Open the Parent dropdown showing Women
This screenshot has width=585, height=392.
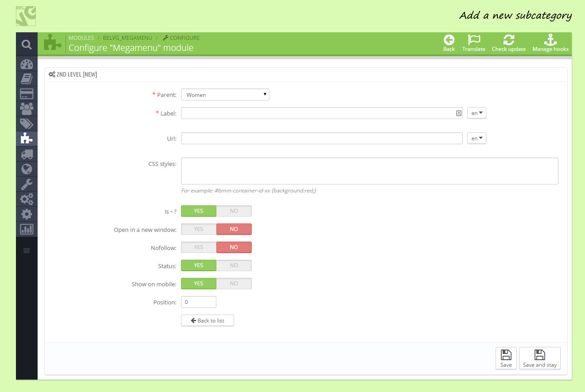(x=225, y=95)
